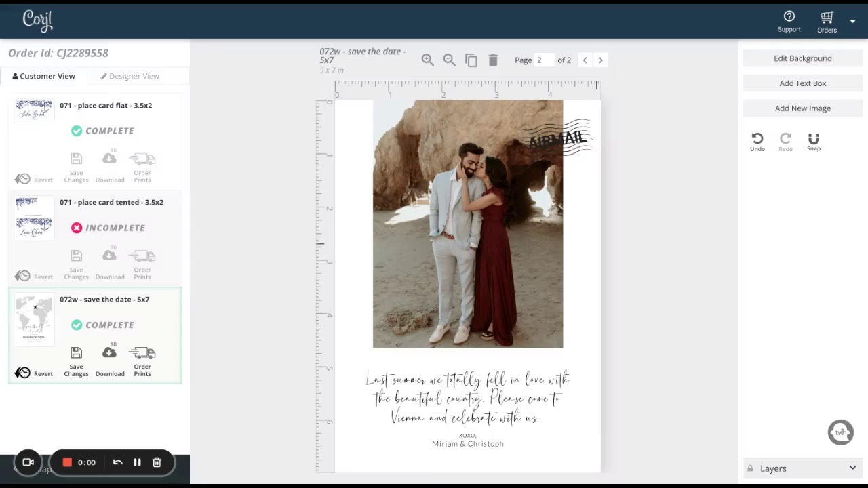
Task: Switch to Designer View tab
Action: pyautogui.click(x=130, y=76)
